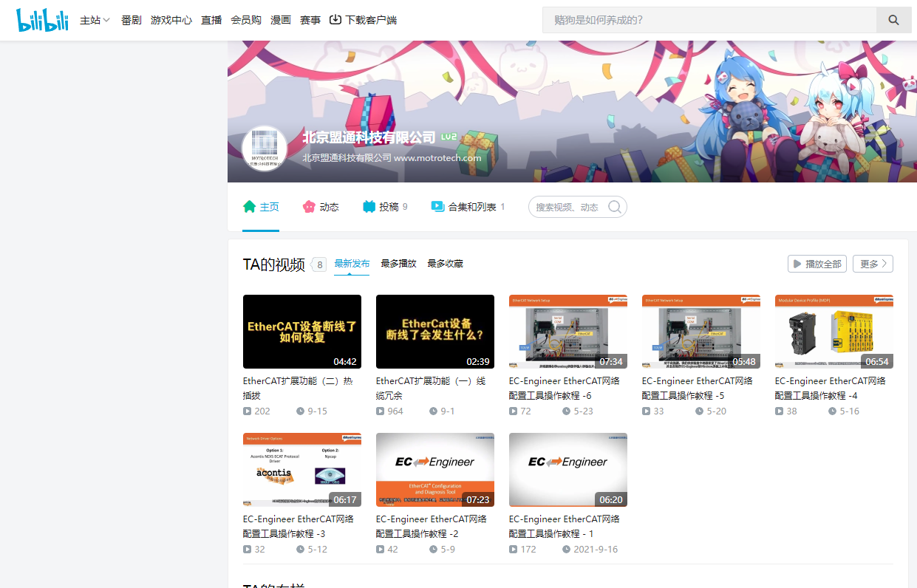Switch to the 合集和列表 tab
The image size is (917, 588).
pos(468,207)
